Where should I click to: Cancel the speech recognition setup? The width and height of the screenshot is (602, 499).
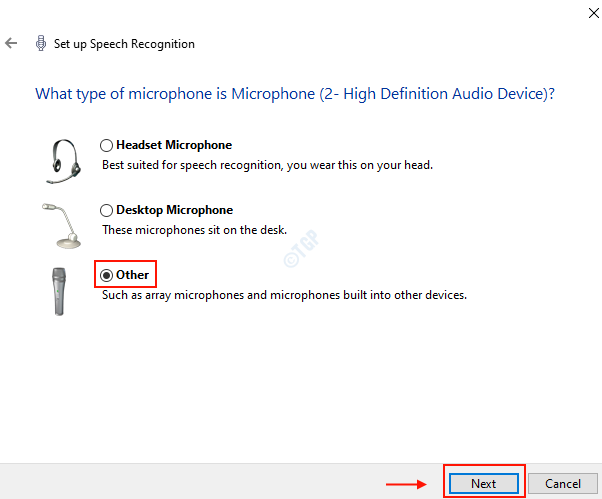coord(563,483)
